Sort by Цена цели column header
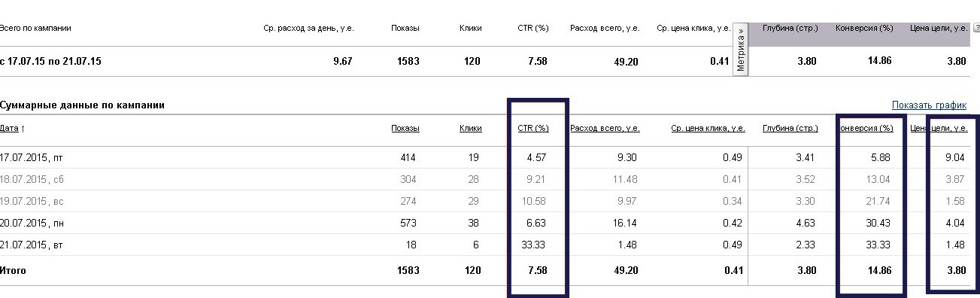The width and height of the screenshot is (980, 298). [x=939, y=129]
